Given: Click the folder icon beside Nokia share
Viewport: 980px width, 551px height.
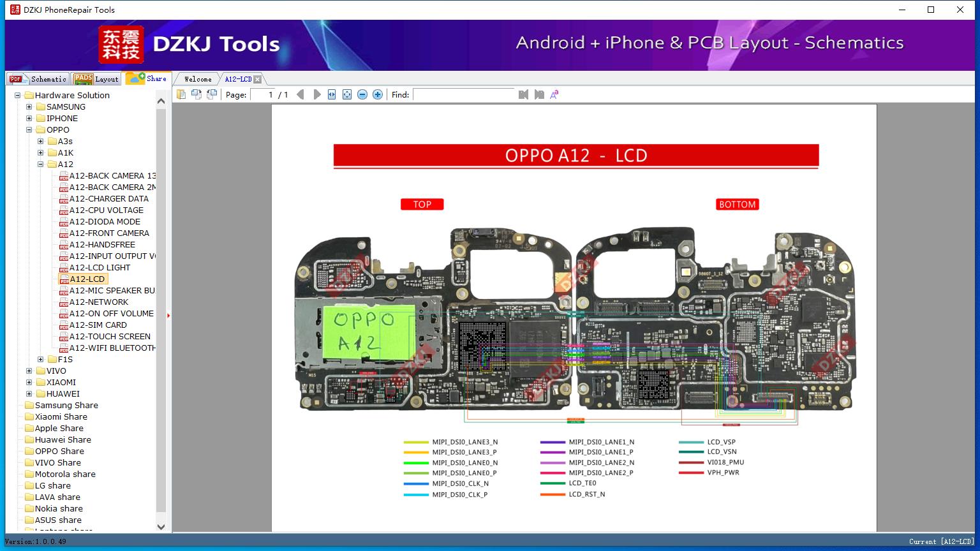Looking at the screenshot, I should click(x=29, y=509).
